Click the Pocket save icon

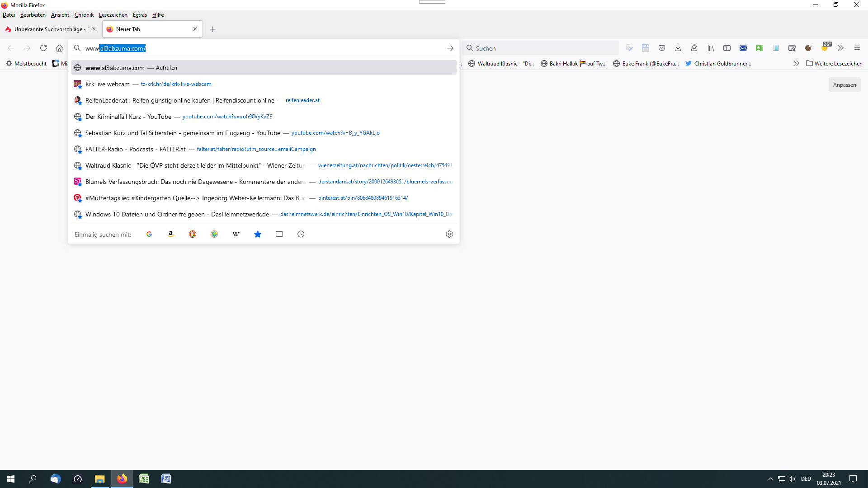(x=662, y=48)
